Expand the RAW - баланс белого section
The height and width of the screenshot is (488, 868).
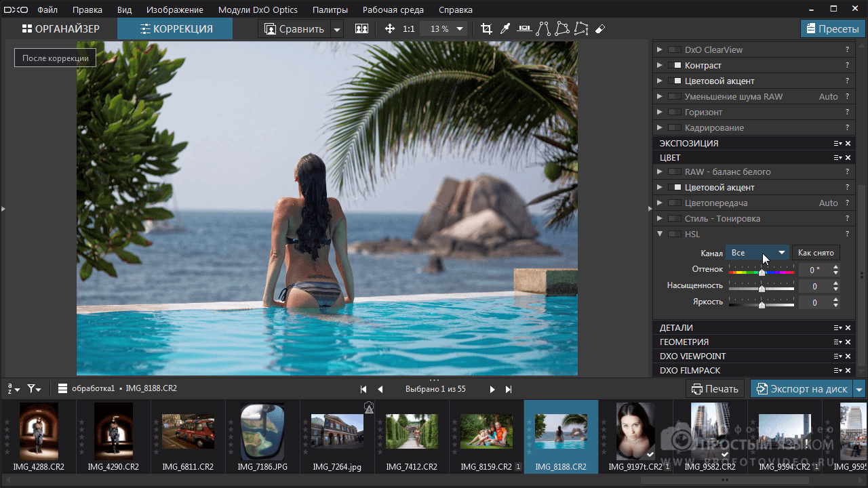point(659,171)
